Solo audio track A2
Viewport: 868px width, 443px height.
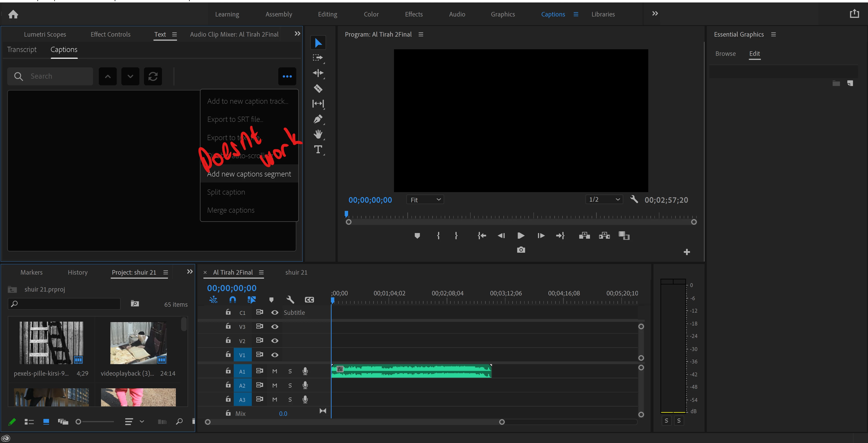click(290, 385)
